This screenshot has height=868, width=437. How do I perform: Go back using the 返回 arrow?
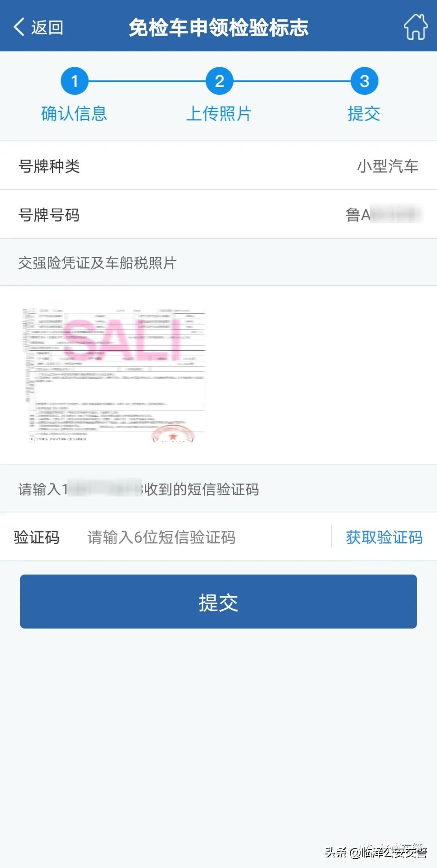pyautogui.click(x=38, y=27)
